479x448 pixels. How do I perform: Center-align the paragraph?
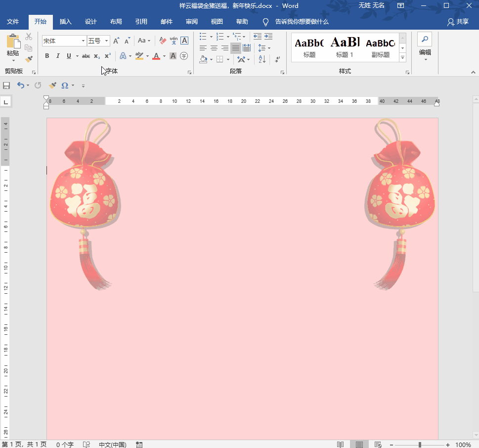[214, 48]
